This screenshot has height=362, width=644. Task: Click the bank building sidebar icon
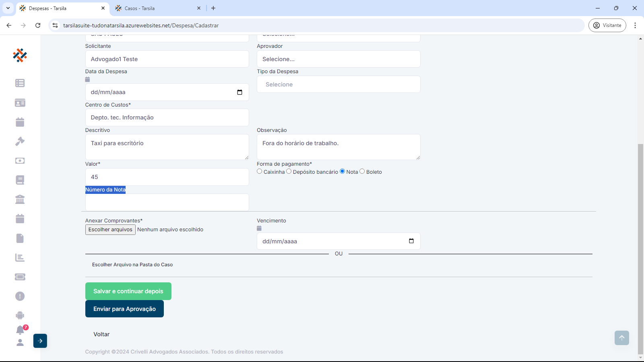20,199
